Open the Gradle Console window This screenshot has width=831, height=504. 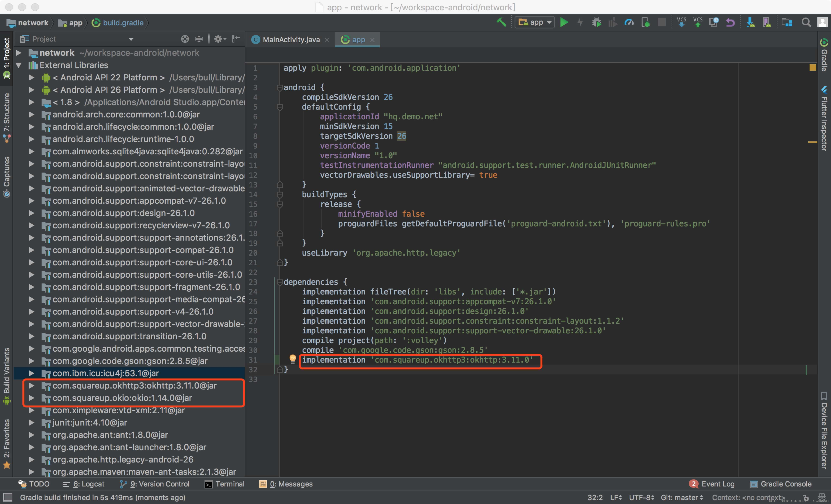(781, 484)
